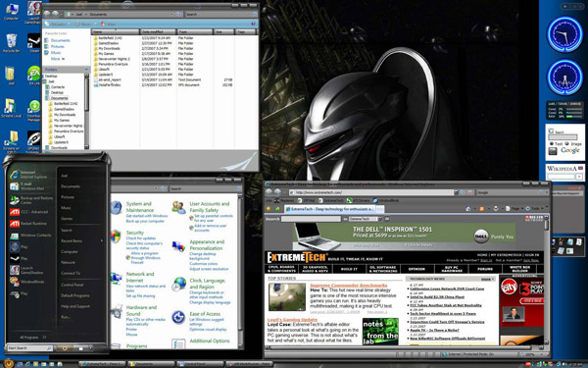Select Battlefield 2142 folder in file list
Screen dimensions: 588x368
pyautogui.click(x=109, y=38)
